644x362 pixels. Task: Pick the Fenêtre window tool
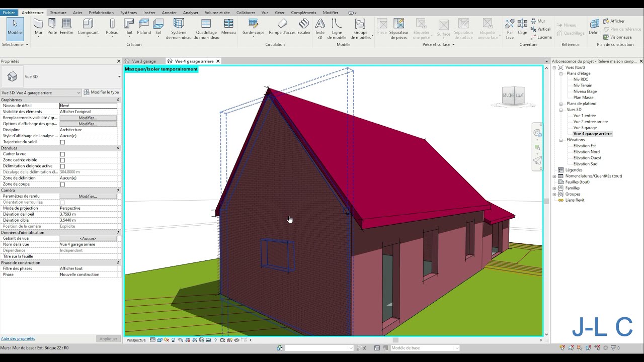[66, 27]
